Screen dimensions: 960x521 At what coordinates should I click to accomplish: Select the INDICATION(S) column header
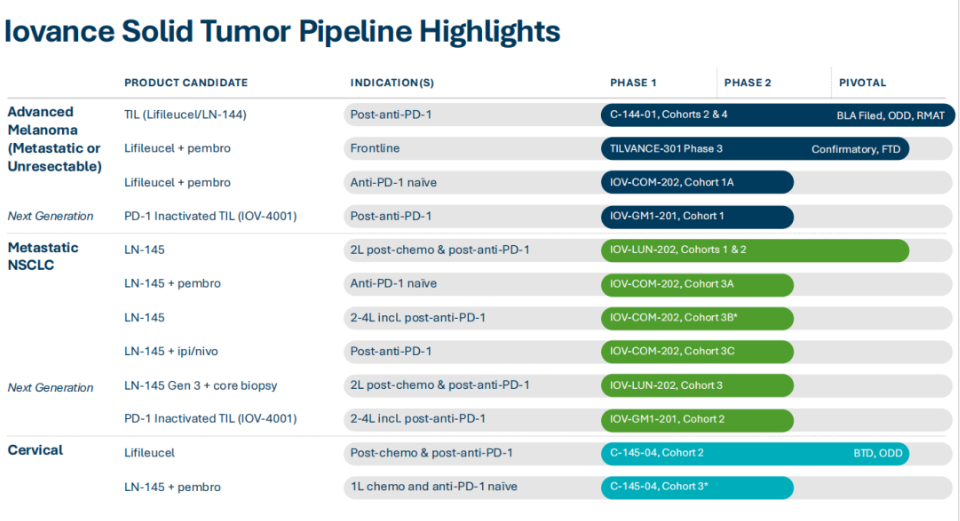click(x=392, y=82)
